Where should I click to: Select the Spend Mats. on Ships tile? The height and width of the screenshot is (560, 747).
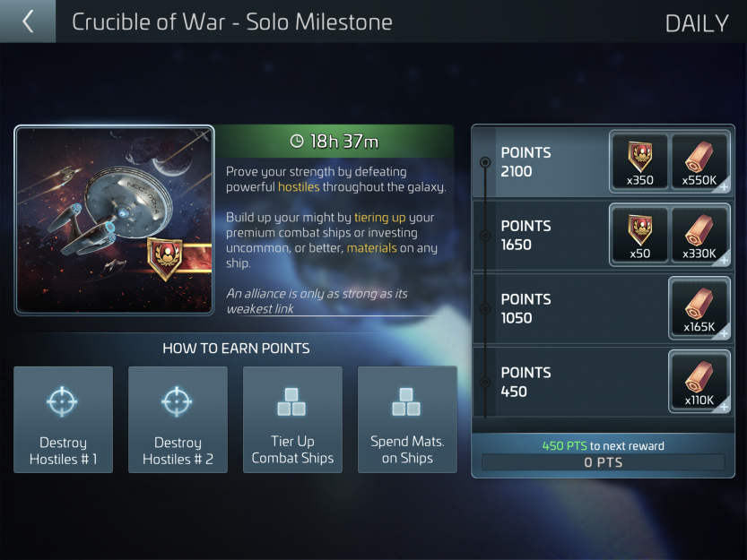407,419
